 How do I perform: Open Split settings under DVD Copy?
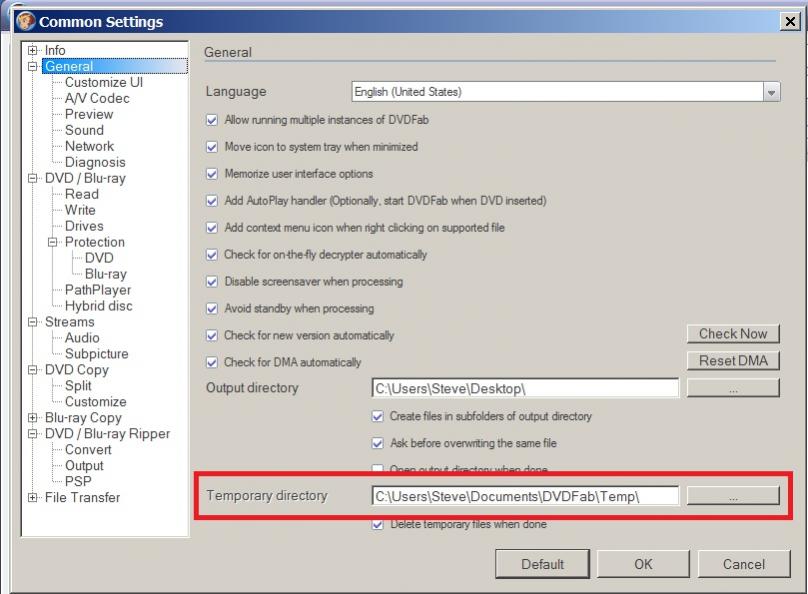pyautogui.click(x=78, y=386)
